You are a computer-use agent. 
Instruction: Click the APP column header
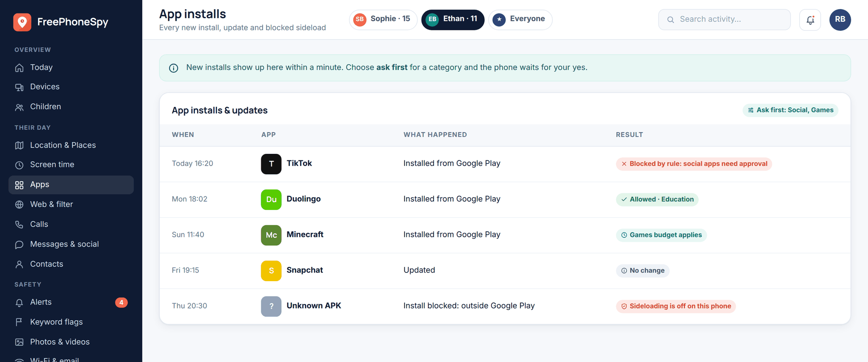click(269, 135)
